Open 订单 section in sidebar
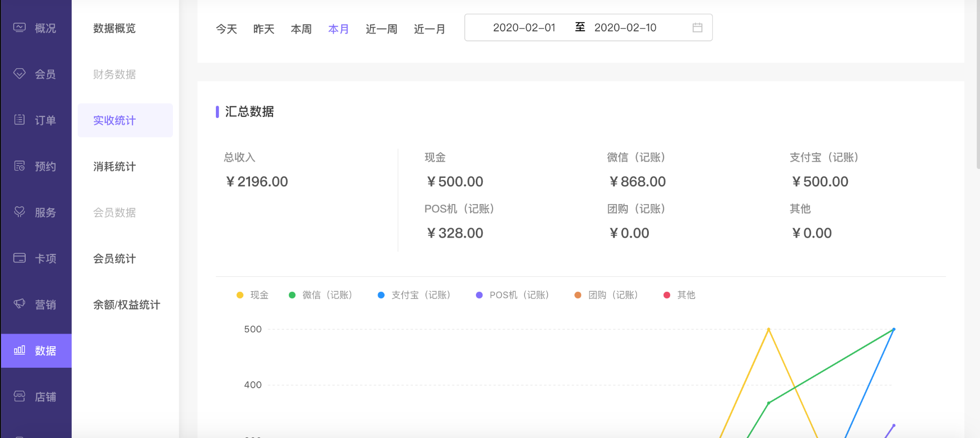 36,120
